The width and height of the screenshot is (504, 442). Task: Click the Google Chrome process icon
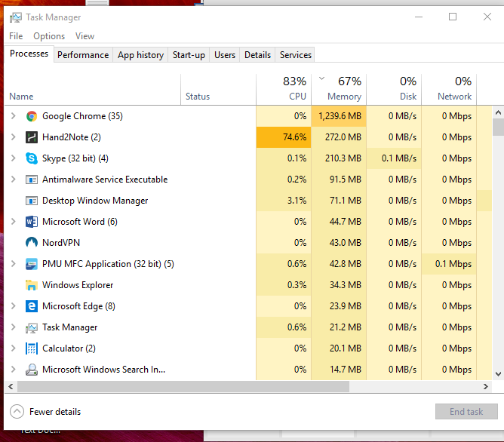(x=32, y=116)
